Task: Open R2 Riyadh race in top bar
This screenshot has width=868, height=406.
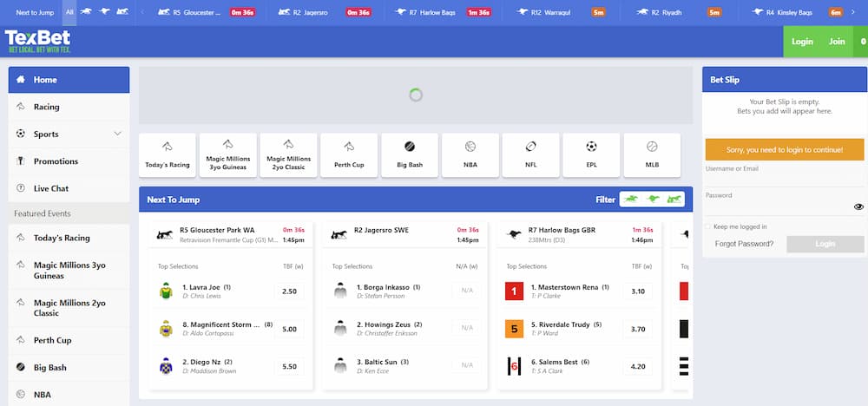Action: (x=679, y=12)
